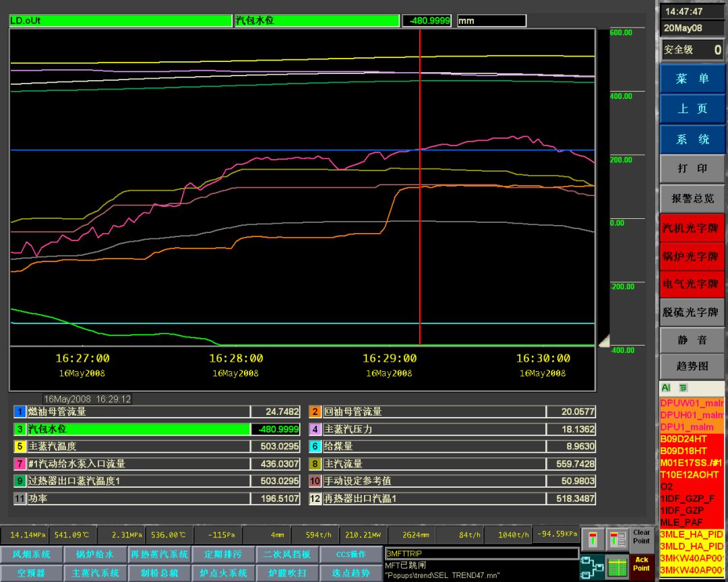728x582 pixels.
Task: Click the 菜单 menu button
Action: coord(692,78)
